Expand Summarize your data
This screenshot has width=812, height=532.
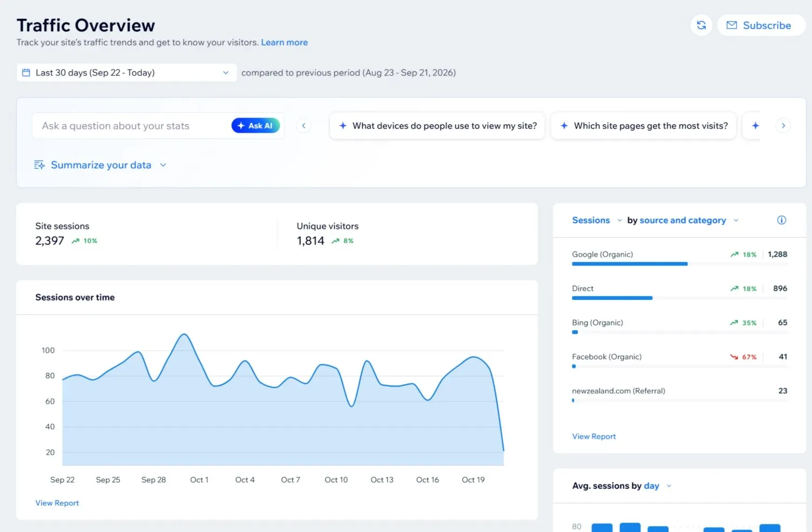100,165
